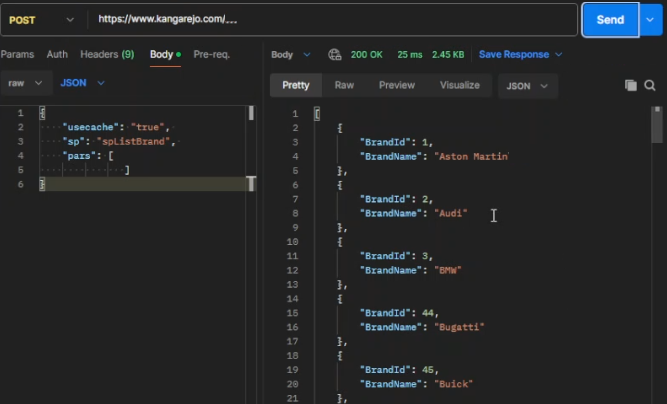Click Save Response link
The image size is (667, 404).
[514, 54]
